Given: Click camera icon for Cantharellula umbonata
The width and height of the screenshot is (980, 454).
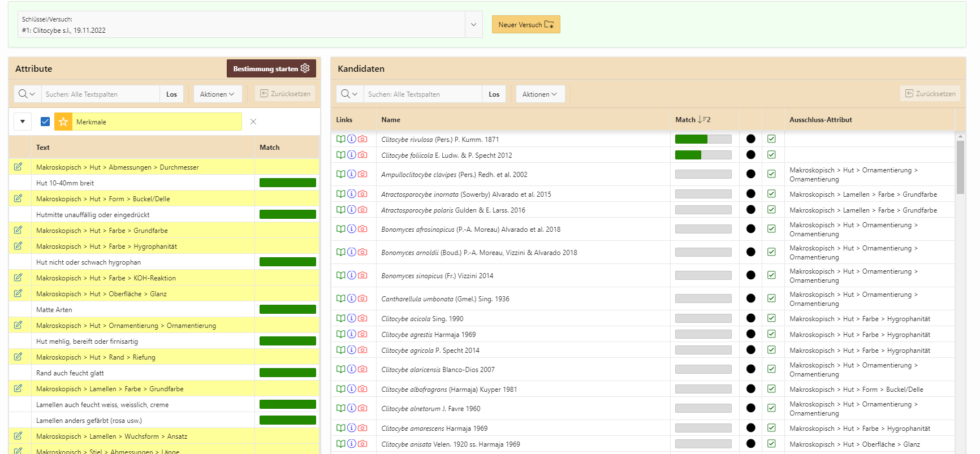Looking at the screenshot, I should [362, 299].
